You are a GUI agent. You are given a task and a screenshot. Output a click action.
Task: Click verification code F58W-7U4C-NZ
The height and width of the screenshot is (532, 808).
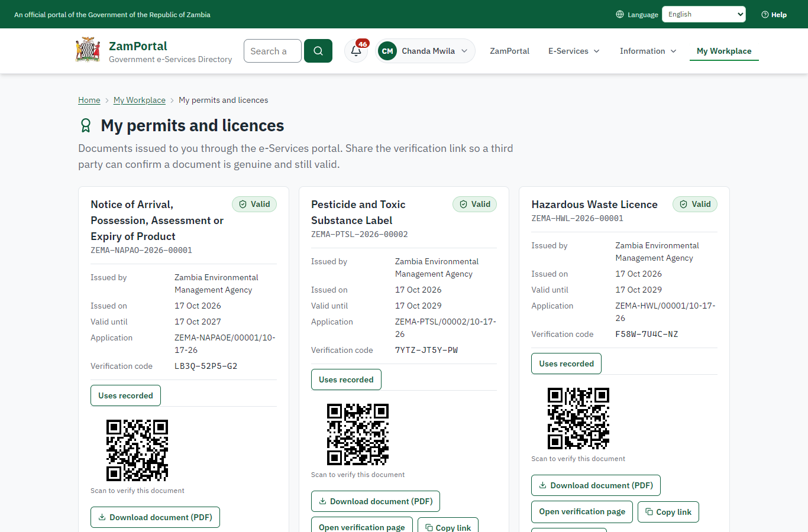point(647,334)
